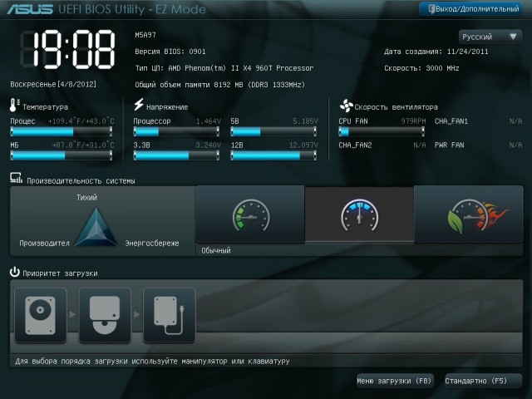532x399 pixels.
Task: Click the CPU FAN speed bar
Action: pyautogui.click(x=382, y=131)
